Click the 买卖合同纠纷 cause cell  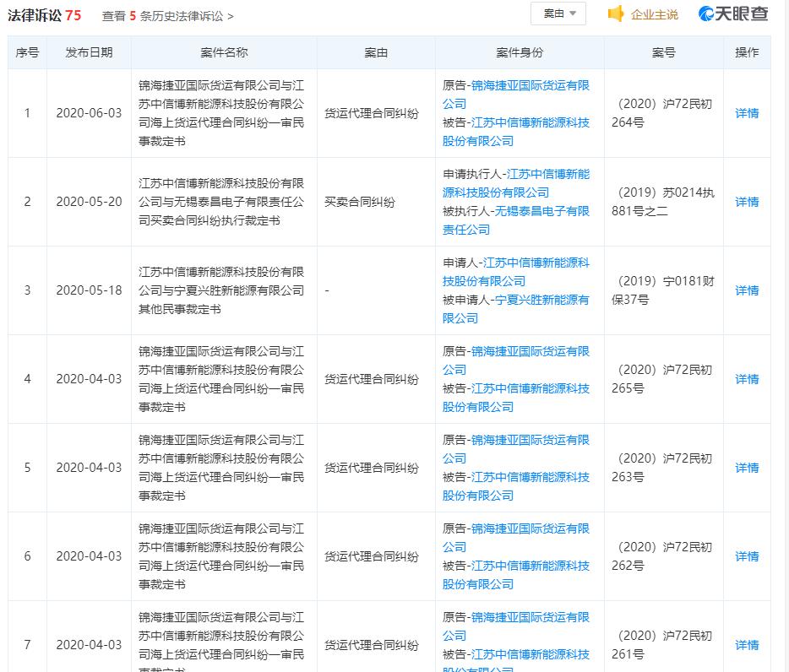(360, 202)
